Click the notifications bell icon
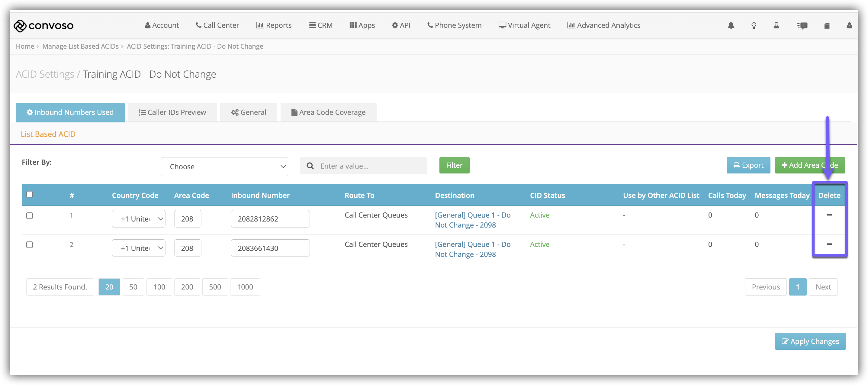The width and height of the screenshot is (868, 385). (731, 26)
